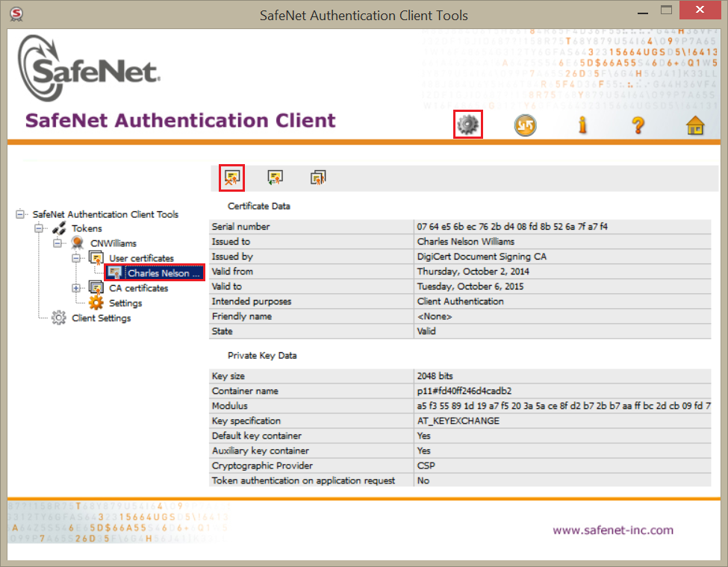Select Settings under CNWilliams token
The image size is (728, 567).
(x=125, y=303)
